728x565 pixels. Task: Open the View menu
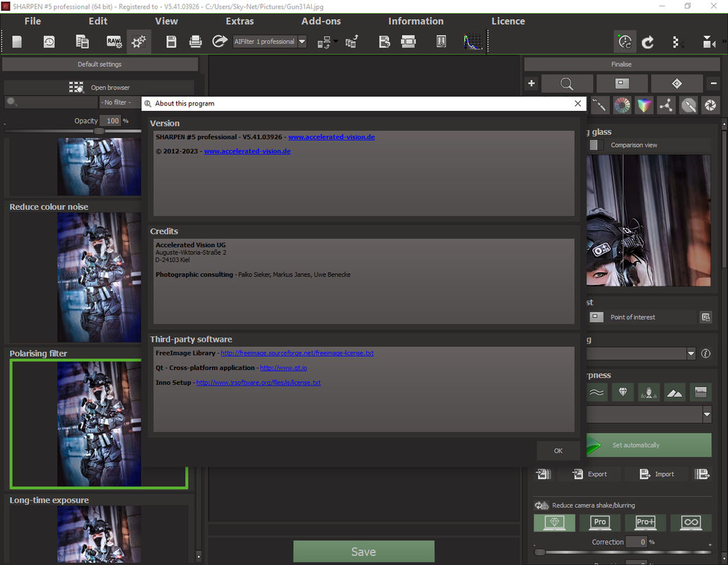[166, 21]
